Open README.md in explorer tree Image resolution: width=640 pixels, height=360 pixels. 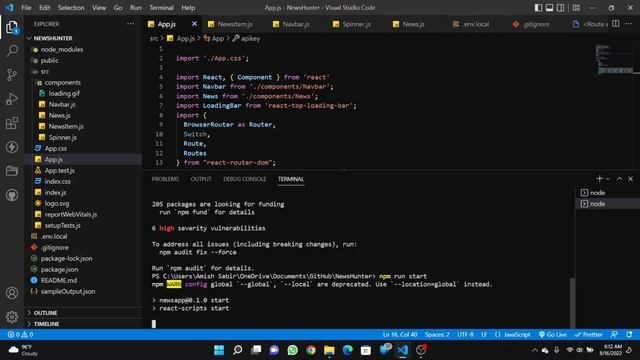83,280
